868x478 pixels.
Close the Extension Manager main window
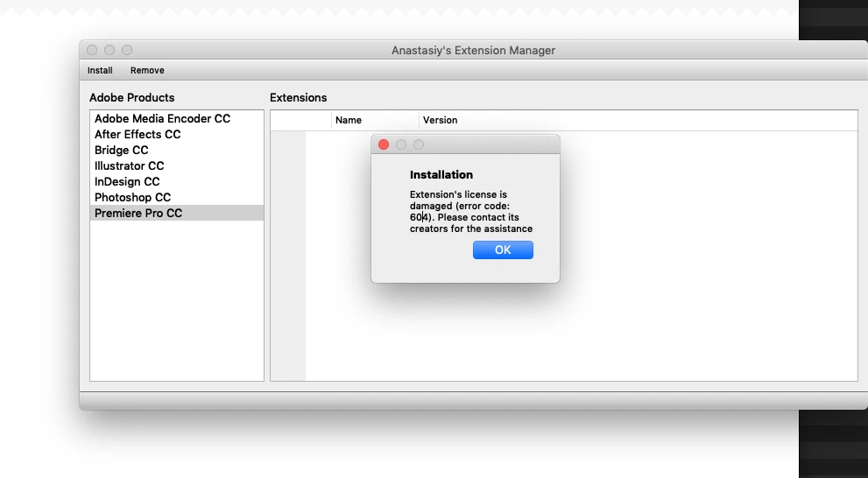[92, 50]
